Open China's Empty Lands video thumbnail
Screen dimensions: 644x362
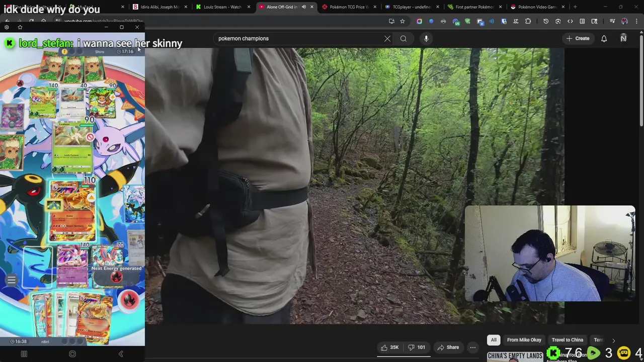pyautogui.click(x=515, y=356)
